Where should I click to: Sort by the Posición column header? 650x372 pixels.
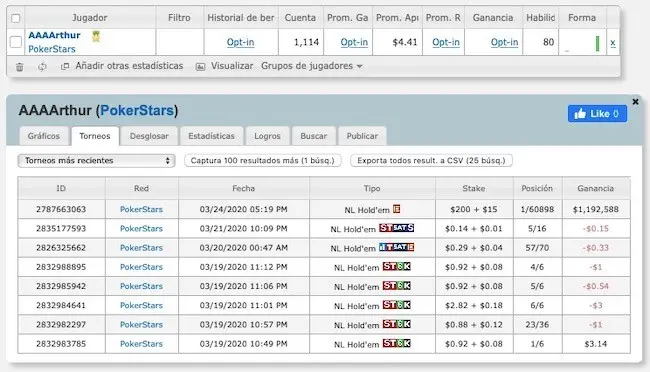click(x=537, y=188)
